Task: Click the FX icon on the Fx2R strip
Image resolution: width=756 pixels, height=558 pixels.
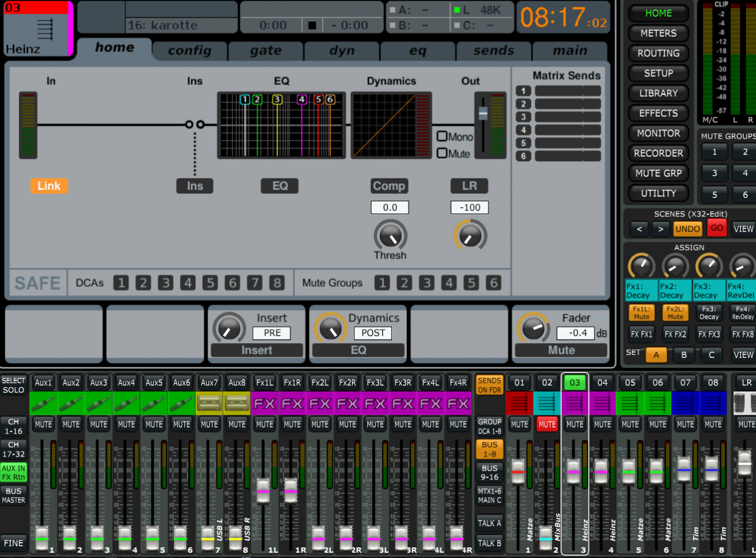Action: (348, 403)
